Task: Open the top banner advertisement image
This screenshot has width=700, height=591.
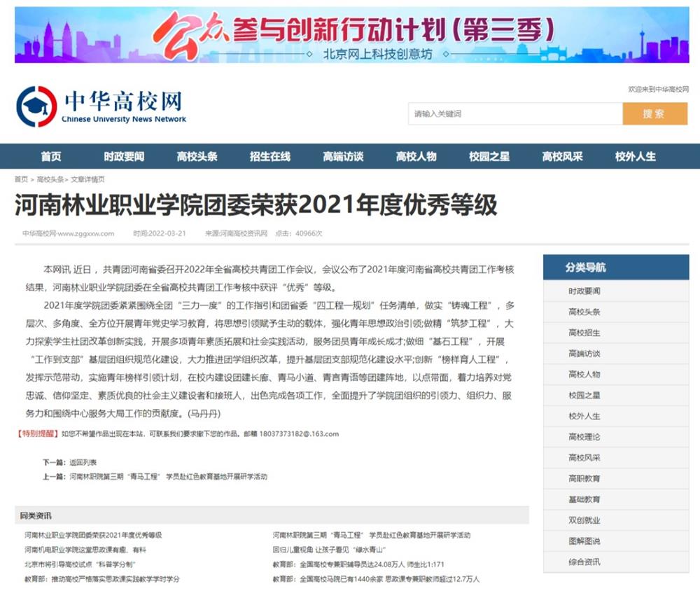Action: pos(351,35)
